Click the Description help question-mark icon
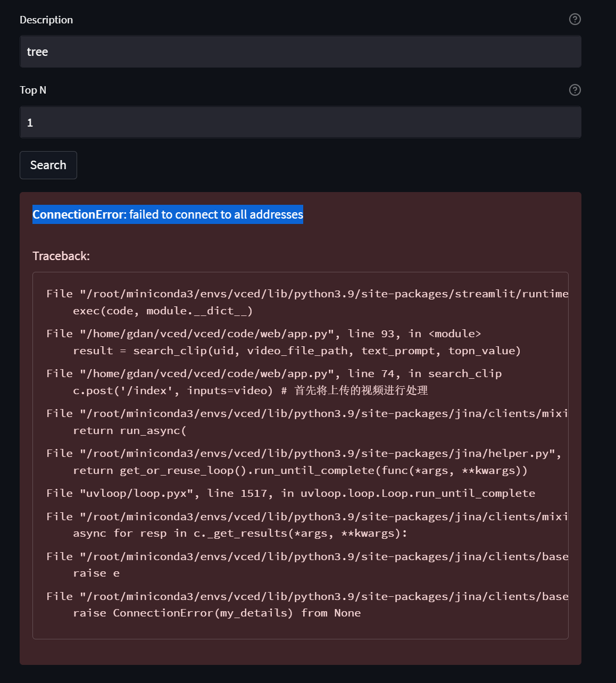 tap(575, 19)
